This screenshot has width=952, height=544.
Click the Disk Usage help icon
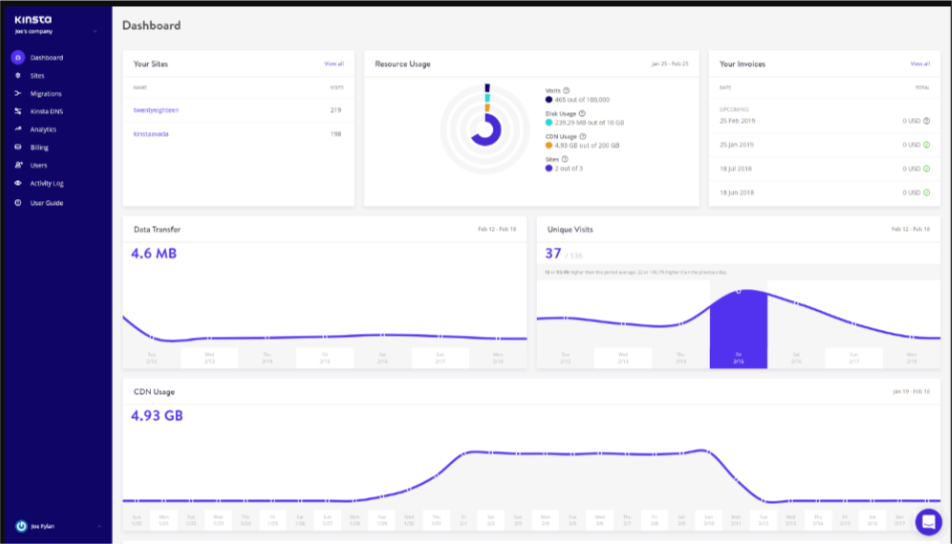coord(582,114)
